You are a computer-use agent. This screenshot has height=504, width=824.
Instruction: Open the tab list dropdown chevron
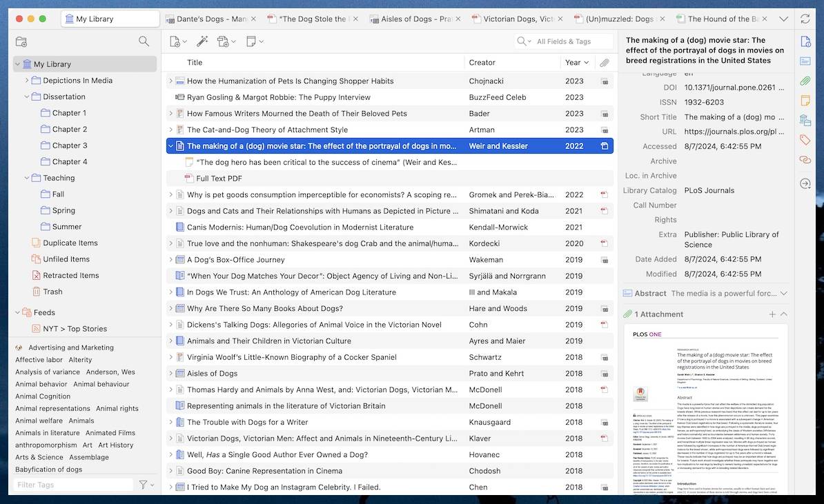pyautogui.click(x=783, y=19)
